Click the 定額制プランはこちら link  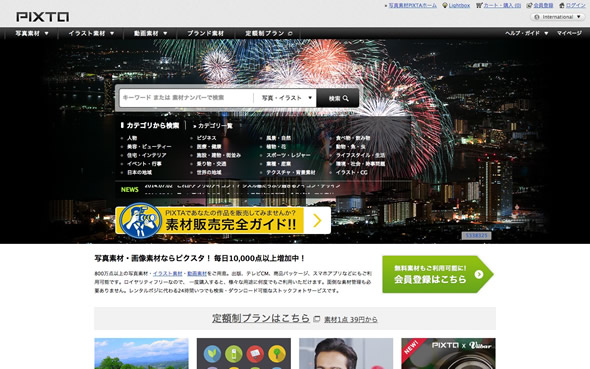(x=261, y=318)
